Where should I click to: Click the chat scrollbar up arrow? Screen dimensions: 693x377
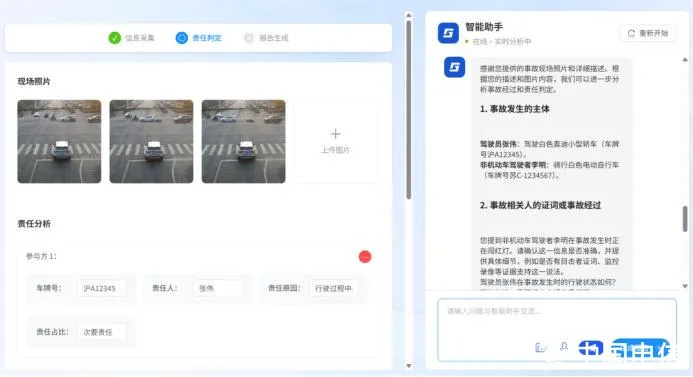click(685, 59)
